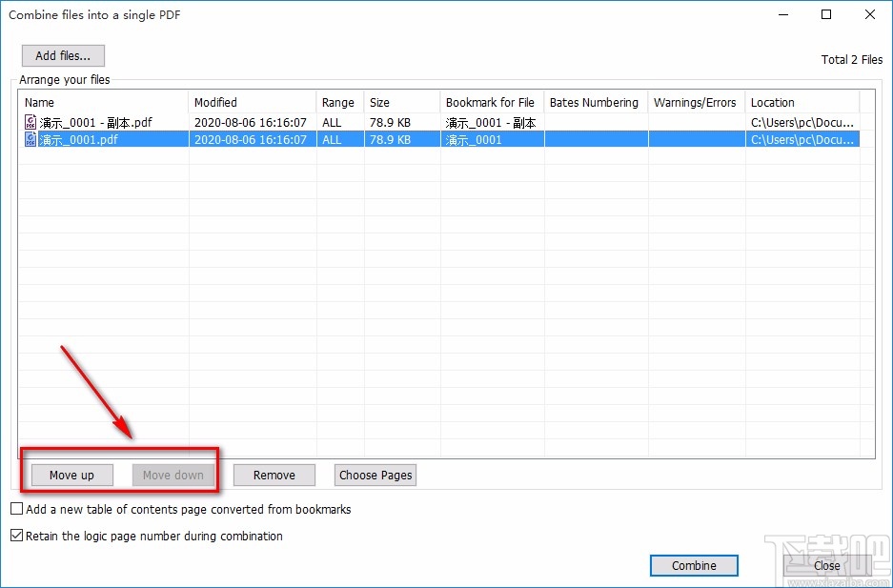This screenshot has height=588, width=893.
Task: Click the Location column header
Action: (802, 103)
